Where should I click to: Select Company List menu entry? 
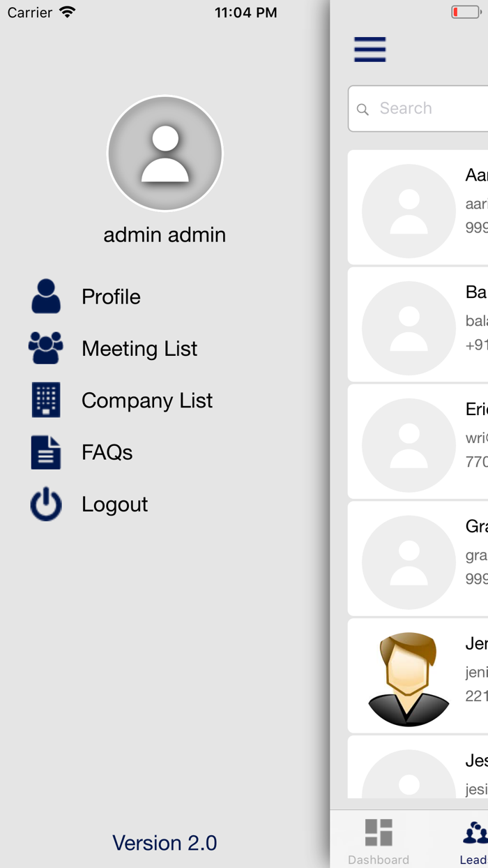click(x=147, y=400)
